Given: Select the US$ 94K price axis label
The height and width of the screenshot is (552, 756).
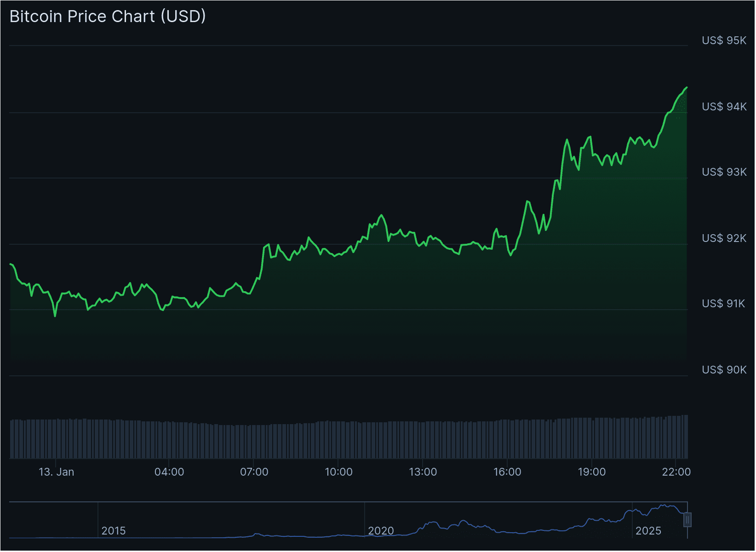Looking at the screenshot, I should point(723,106).
